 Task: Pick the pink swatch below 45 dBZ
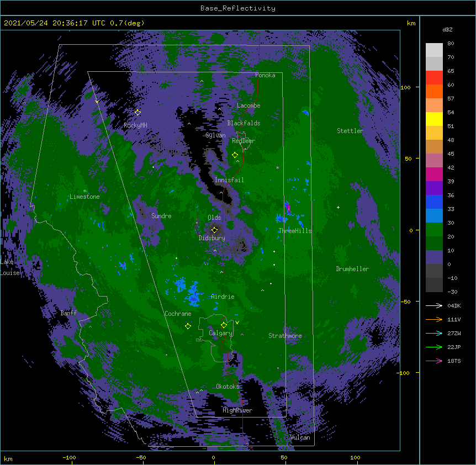click(434, 161)
